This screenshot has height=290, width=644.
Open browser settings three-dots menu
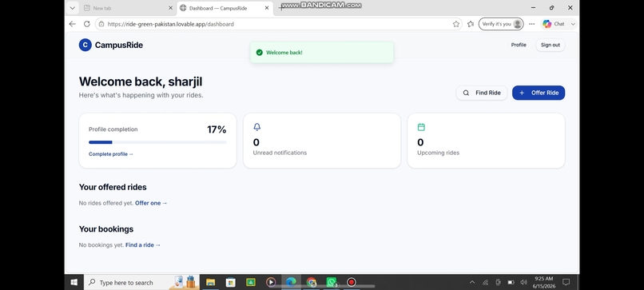[531, 24]
